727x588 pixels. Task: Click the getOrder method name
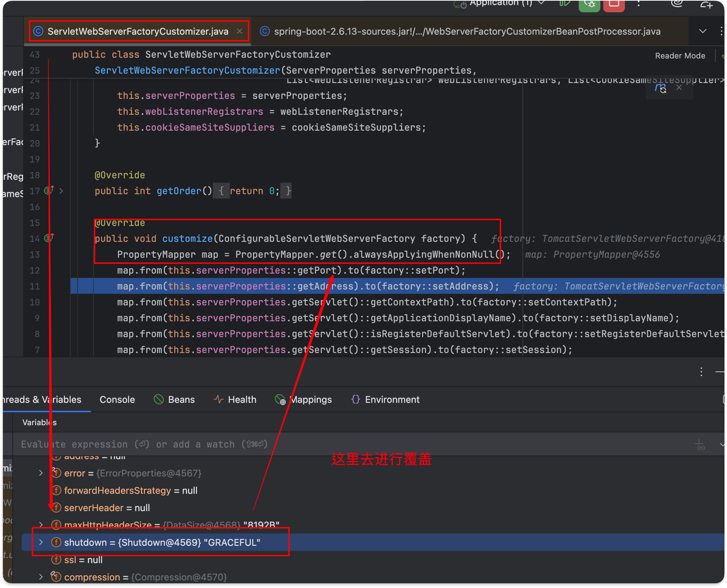[179, 191]
